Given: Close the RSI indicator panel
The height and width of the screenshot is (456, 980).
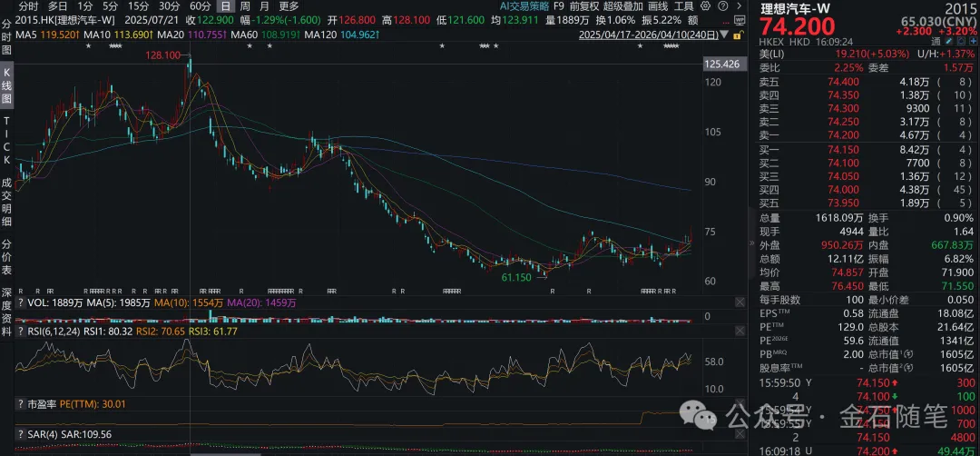Looking at the screenshot, I should point(740,332).
